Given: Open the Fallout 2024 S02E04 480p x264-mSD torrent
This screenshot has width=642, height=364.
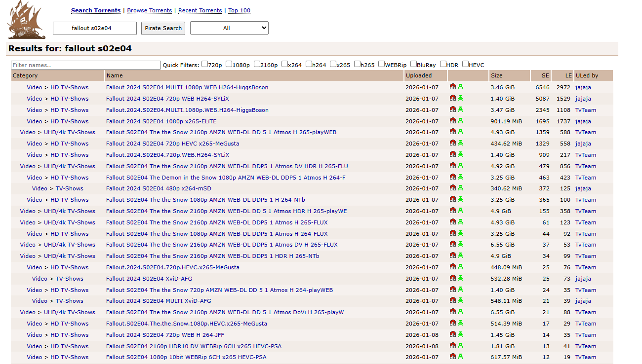Looking at the screenshot, I should click(x=159, y=188).
